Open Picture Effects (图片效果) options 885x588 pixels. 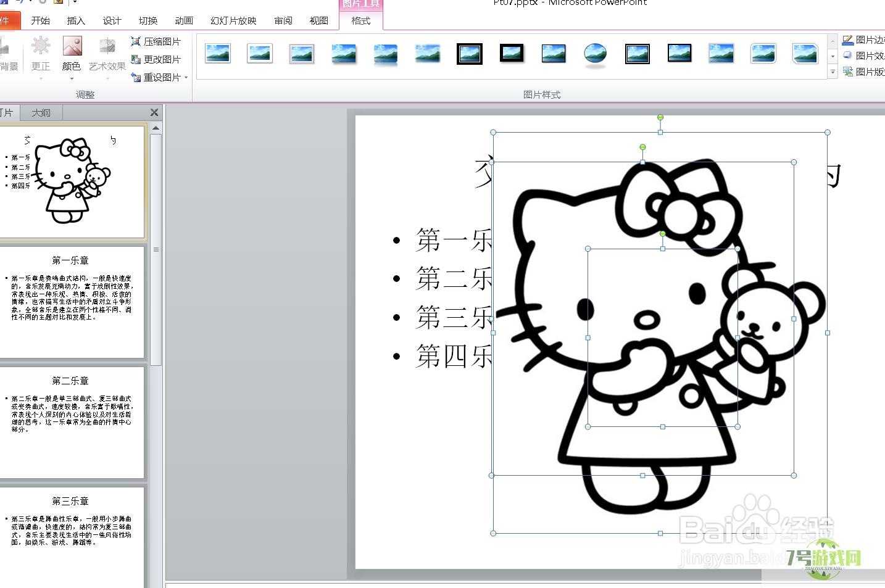coord(864,56)
